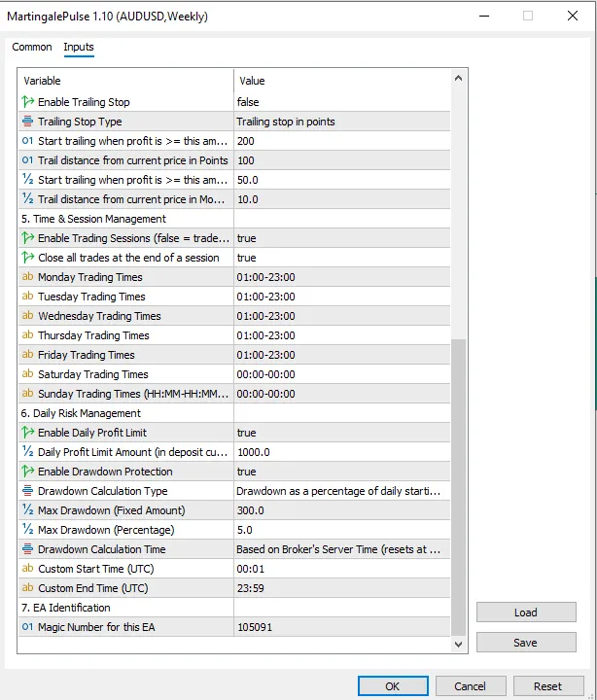This screenshot has width=597, height=700.
Task: Click the string icon beside Monday Trading Times
Action: coord(27,277)
